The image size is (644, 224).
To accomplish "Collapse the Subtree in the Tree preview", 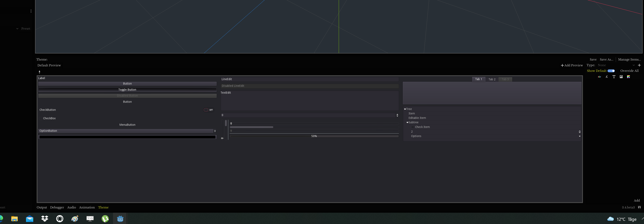I will (x=407, y=122).
